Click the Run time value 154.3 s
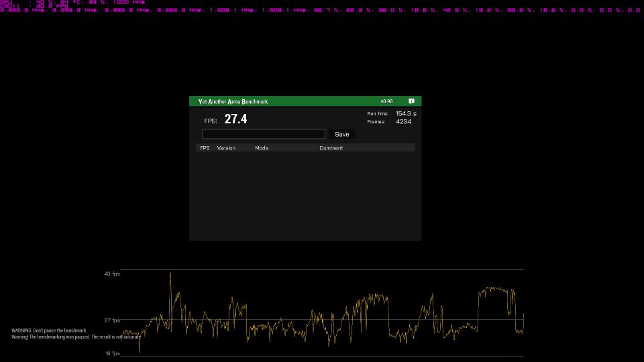This screenshot has width=644, height=362. point(407,114)
